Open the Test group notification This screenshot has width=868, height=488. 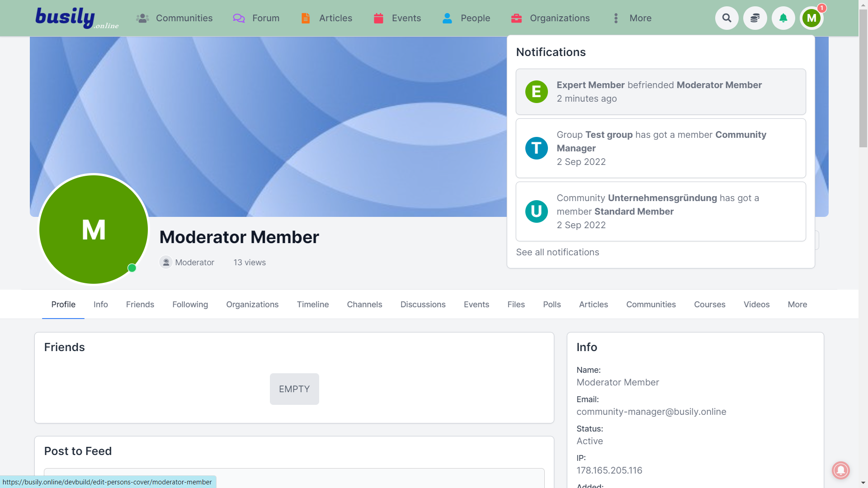pos(660,148)
